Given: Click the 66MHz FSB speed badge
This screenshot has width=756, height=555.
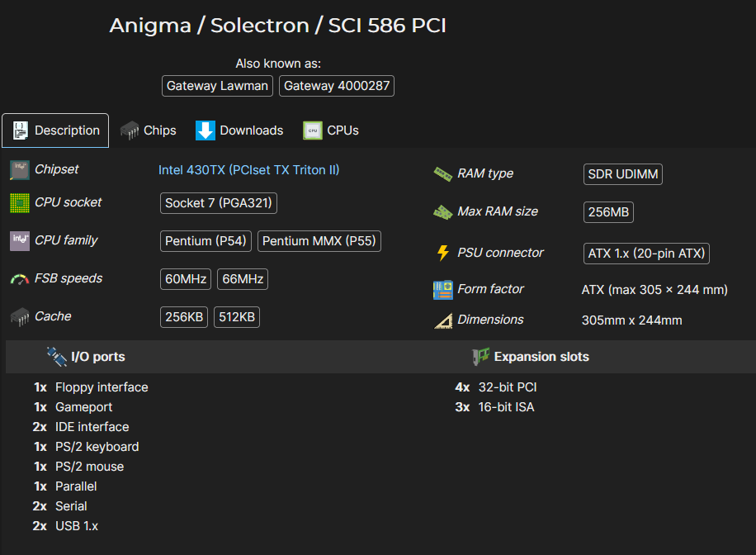Looking at the screenshot, I should point(242,279).
